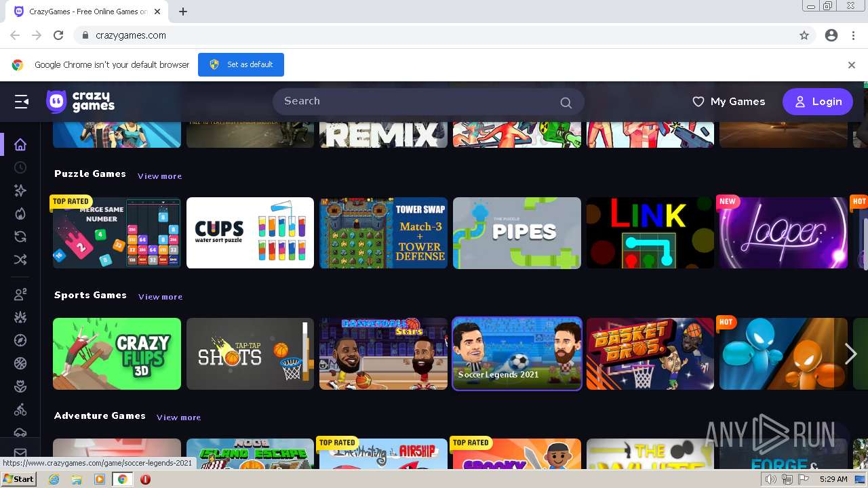Open Recently played clock icon
Viewport: 868px width, 488px height.
pyautogui.click(x=20, y=167)
